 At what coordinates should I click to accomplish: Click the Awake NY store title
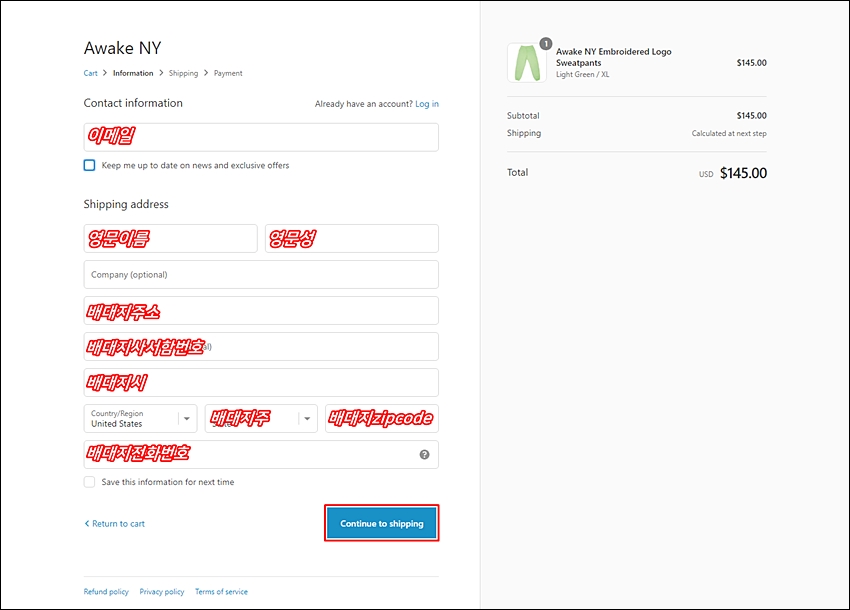[x=123, y=48]
